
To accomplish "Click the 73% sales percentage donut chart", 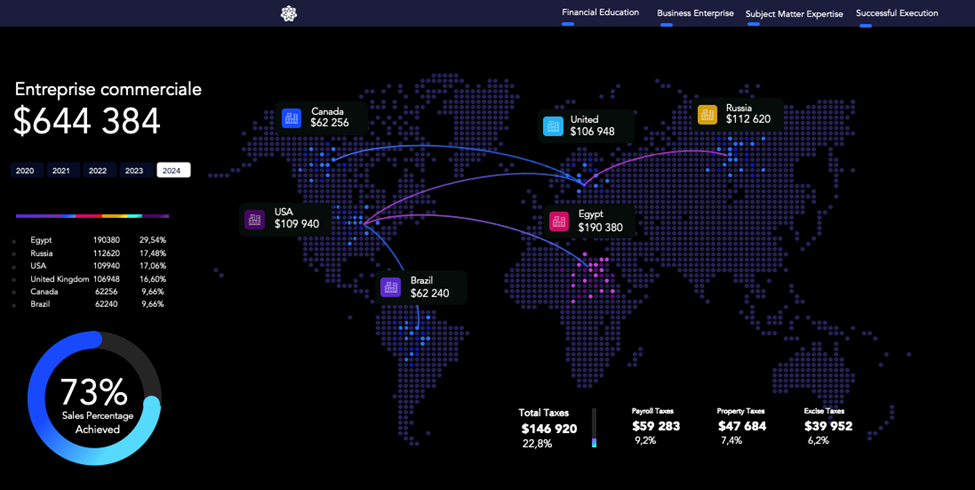I will click(x=94, y=400).
